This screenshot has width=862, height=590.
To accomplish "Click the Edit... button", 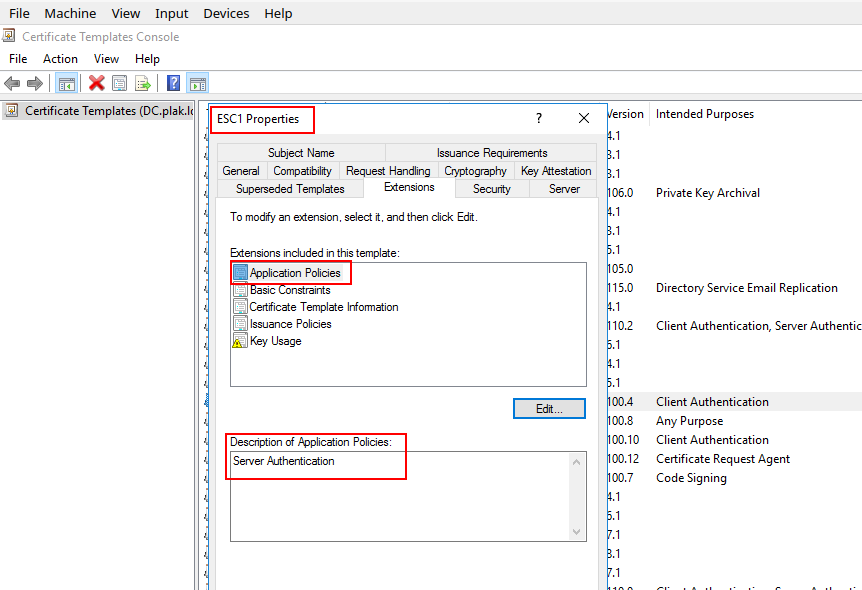I will [x=549, y=409].
